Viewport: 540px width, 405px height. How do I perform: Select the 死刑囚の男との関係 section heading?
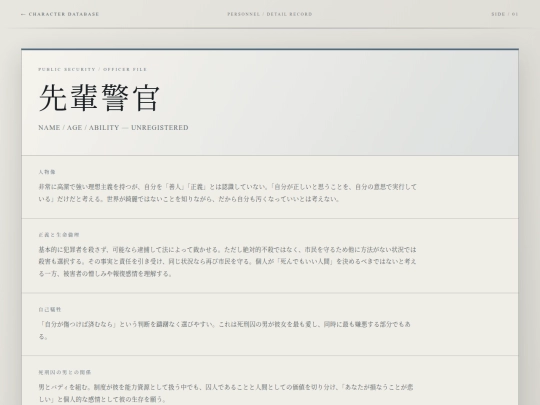click(65, 372)
